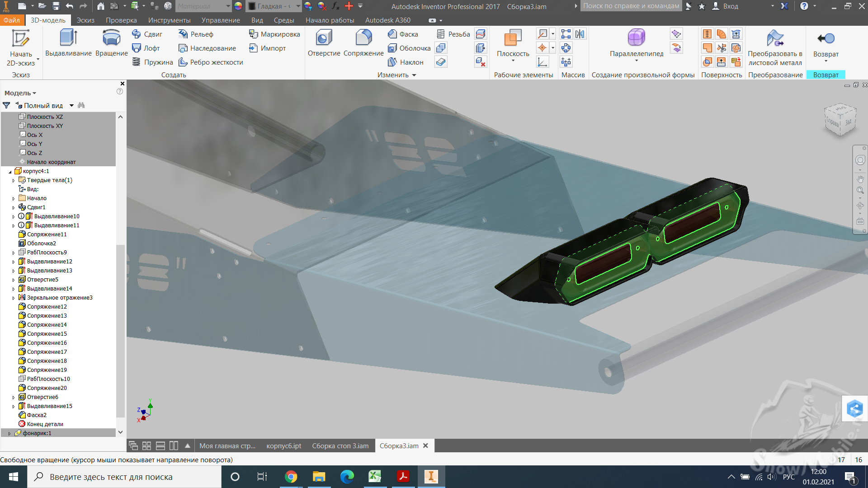Open Autodesk Inventor from taskbar
Screen dimensions: 868x488
click(431, 477)
